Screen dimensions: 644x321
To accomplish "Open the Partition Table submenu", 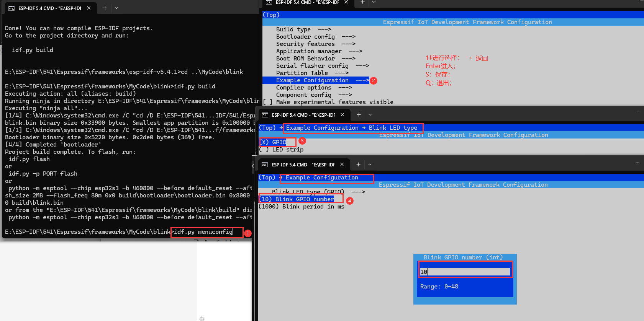I will tap(313, 73).
